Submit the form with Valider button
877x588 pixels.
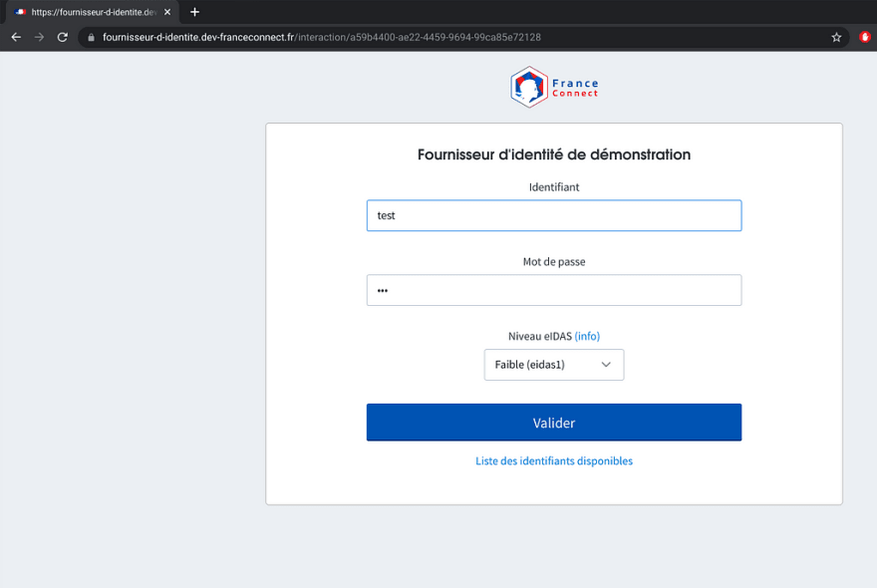[554, 423]
